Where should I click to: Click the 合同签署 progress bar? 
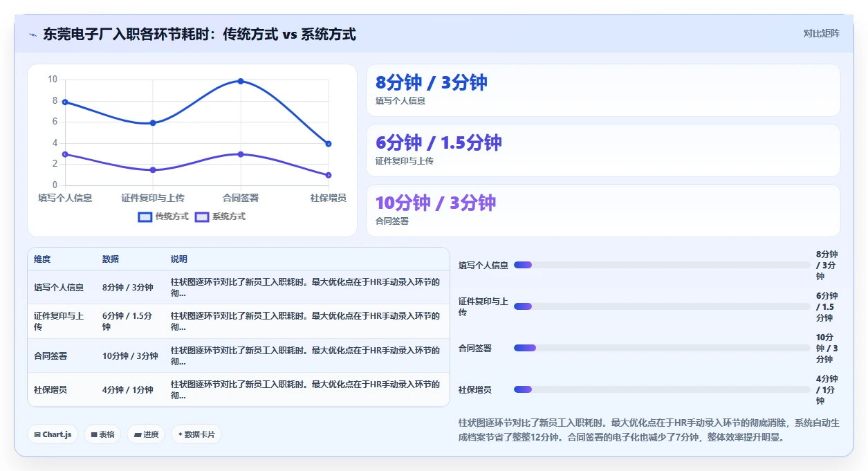click(x=662, y=348)
